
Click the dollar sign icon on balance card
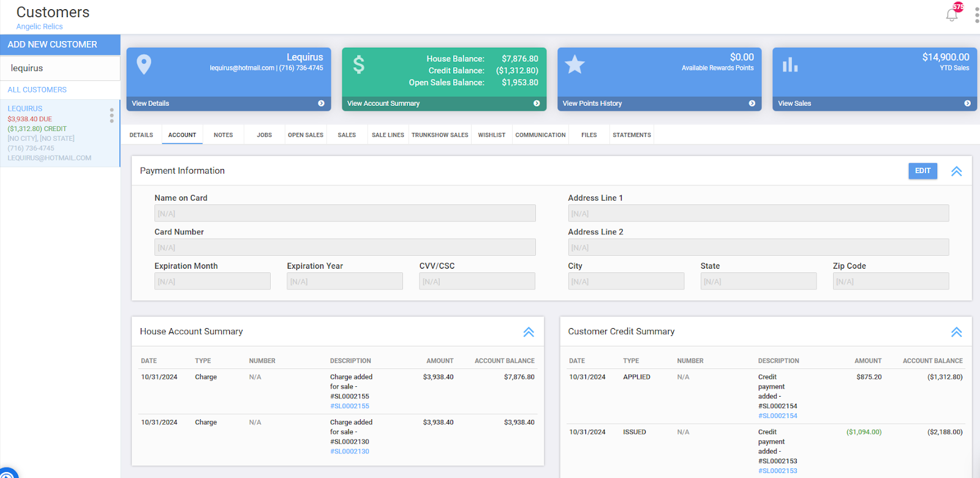tap(359, 64)
